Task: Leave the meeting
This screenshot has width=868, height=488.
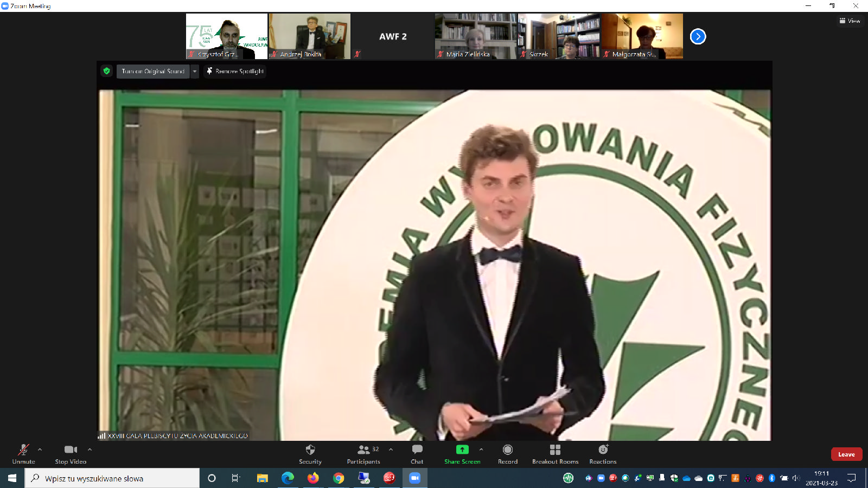Action: pos(846,454)
